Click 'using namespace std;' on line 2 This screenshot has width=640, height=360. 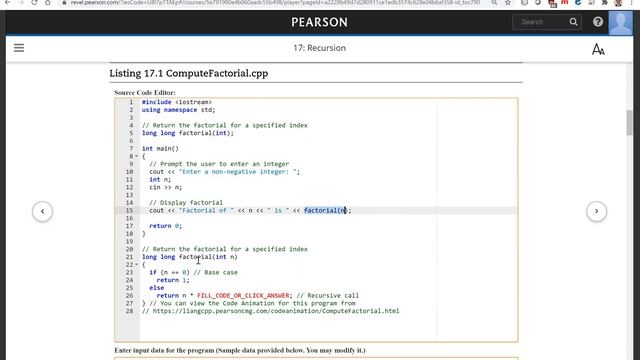pyautogui.click(x=178, y=110)
